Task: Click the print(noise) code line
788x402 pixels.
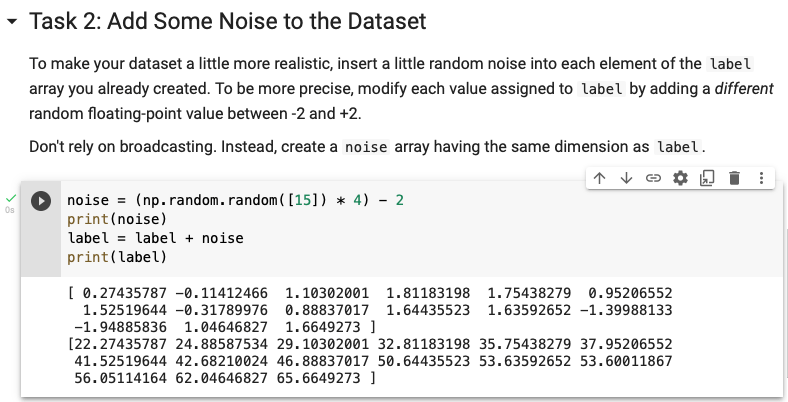Action: (110, 219)
